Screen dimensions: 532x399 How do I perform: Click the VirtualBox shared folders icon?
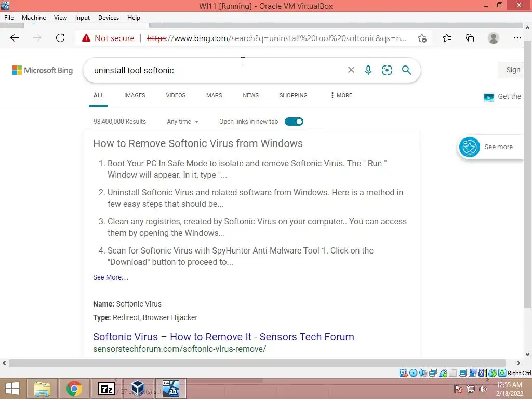point(453,373)
